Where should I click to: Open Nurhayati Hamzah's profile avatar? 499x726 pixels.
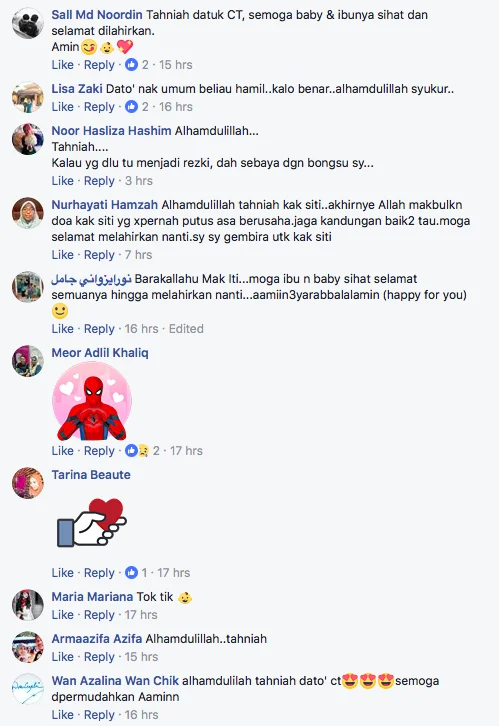click(28, 213)
